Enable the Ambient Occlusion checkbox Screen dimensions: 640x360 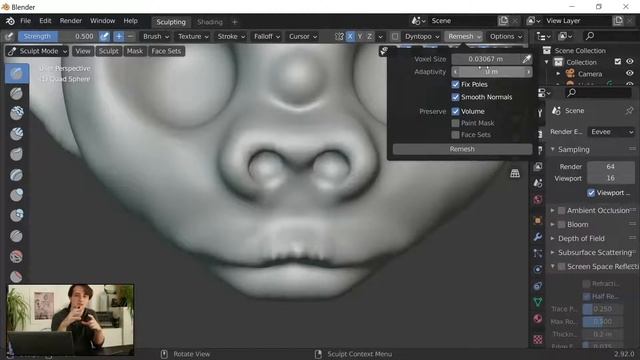point(562,211)
